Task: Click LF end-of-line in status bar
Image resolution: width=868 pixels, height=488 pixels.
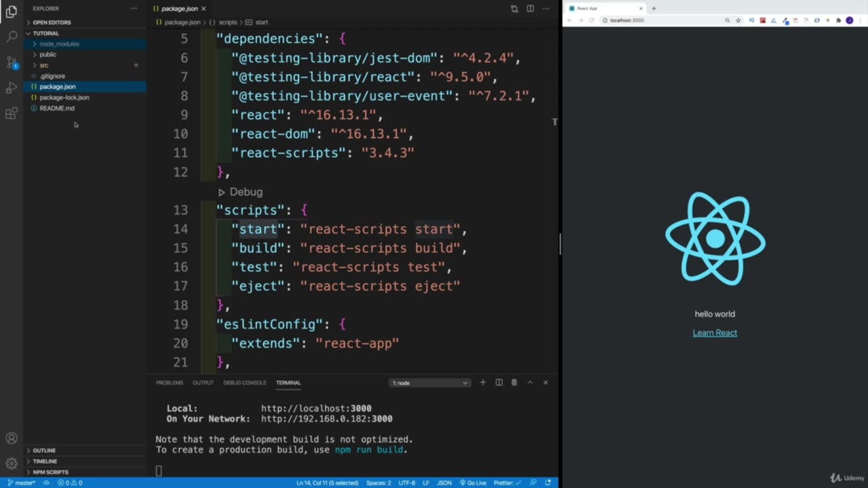Action: (426, 483)
